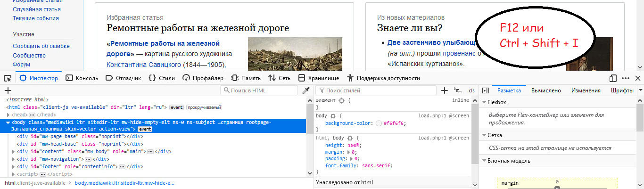Image resolution: width=644 pixels, height=189 pixels.
Task: Open the Хранилище tab
Action: click(318, 78)
